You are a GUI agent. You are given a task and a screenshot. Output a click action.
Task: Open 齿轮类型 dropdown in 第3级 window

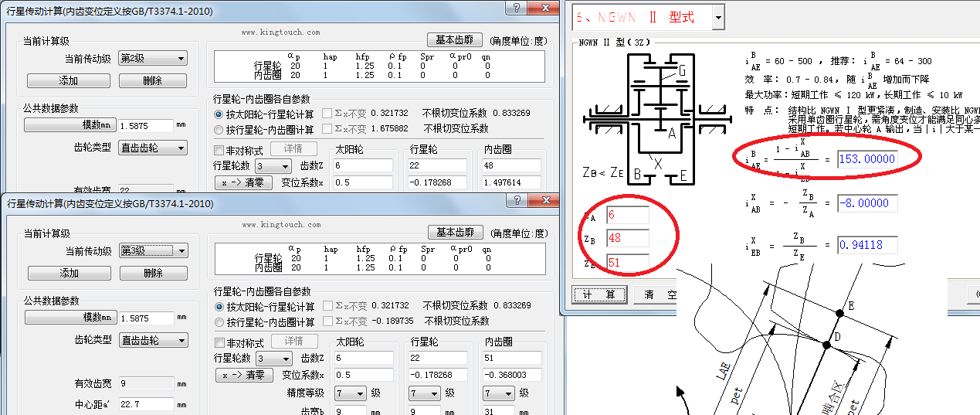coord(154,340)
